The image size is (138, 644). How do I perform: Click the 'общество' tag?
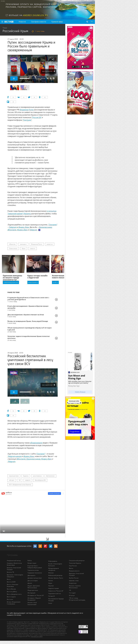pos(12,244)
